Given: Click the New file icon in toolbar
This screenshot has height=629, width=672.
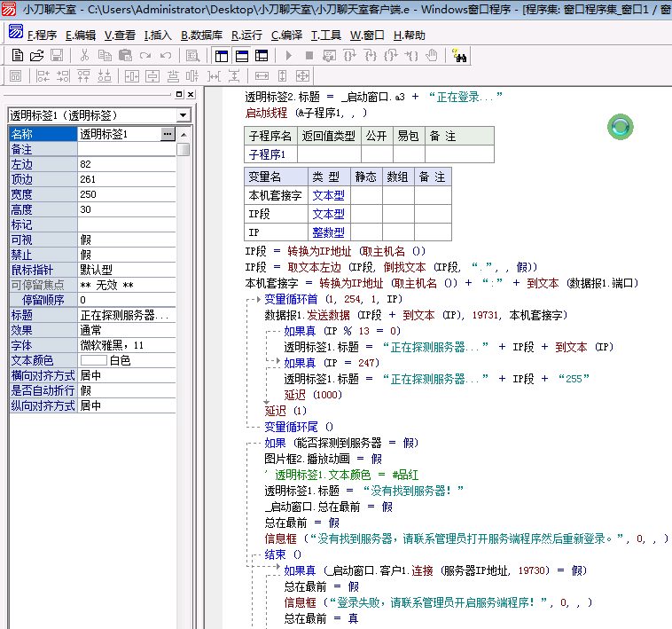Looking at the screenshot, I should (18, 56).
